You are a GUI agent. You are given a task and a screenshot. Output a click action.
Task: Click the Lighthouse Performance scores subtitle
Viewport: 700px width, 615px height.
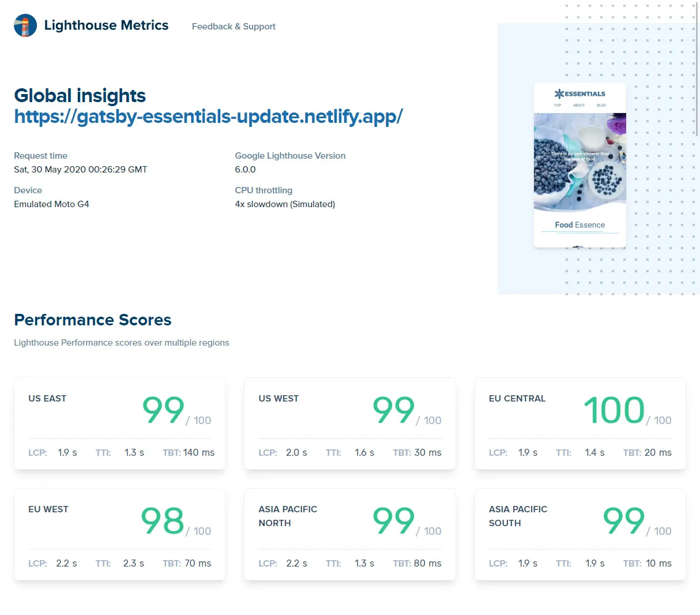[122, 343]
